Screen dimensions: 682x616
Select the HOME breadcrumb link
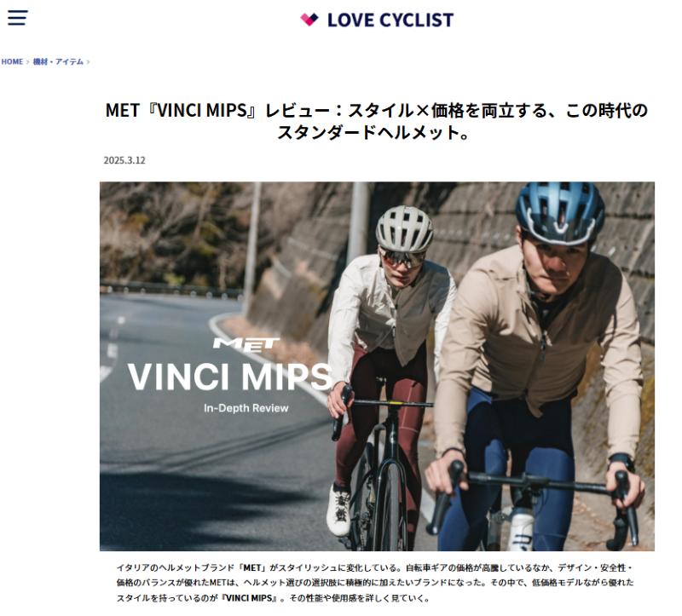click(12, 61)
